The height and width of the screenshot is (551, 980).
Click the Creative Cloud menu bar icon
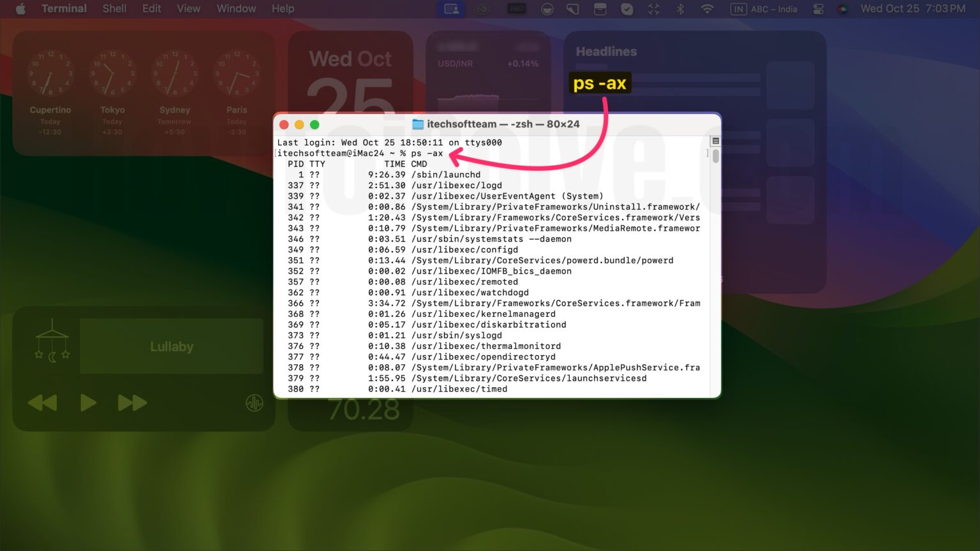[481, 9]
